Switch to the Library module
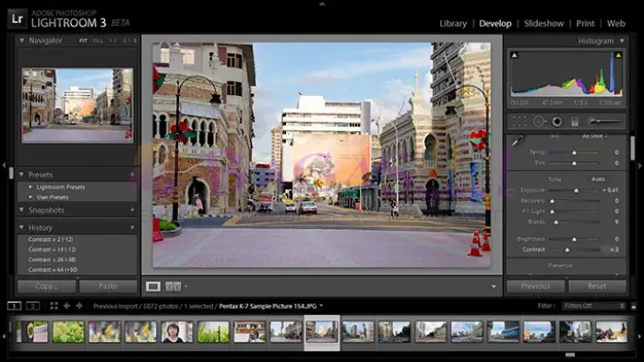The height and width of the screenshot is (362, 644). (x=453, y=23)
